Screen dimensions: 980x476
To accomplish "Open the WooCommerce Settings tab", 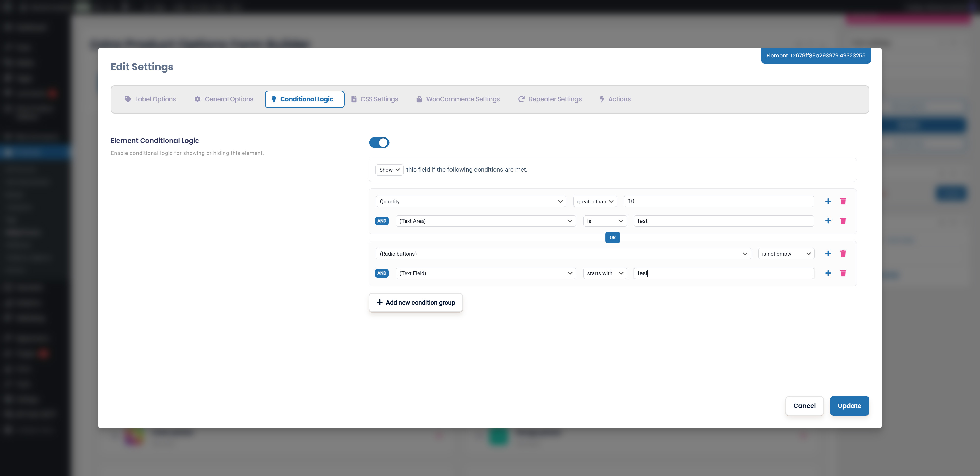I will click(458, 99).
